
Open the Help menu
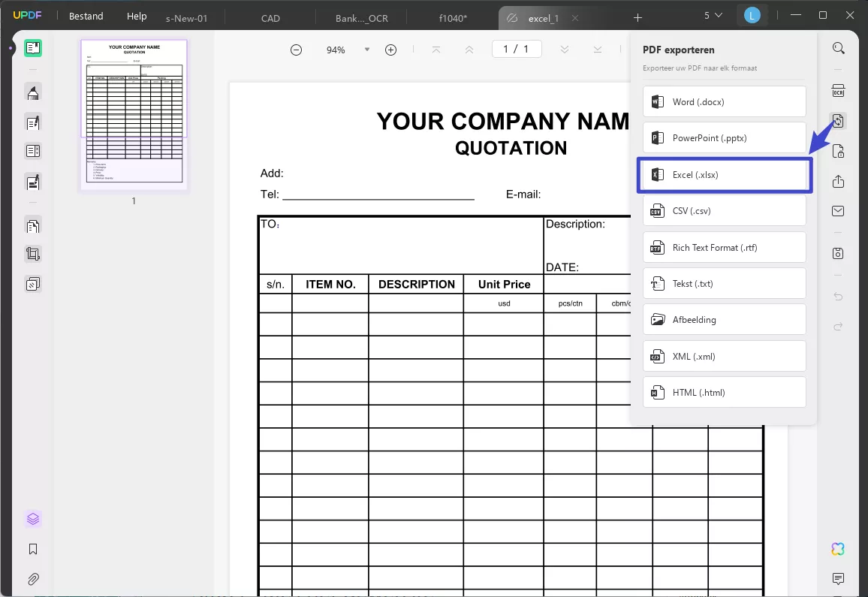pos(137,16)
